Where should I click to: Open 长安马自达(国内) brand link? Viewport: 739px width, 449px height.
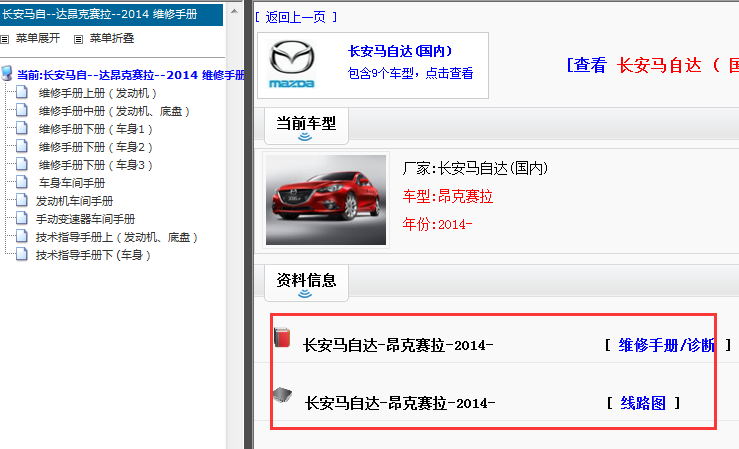click(400, 51)
